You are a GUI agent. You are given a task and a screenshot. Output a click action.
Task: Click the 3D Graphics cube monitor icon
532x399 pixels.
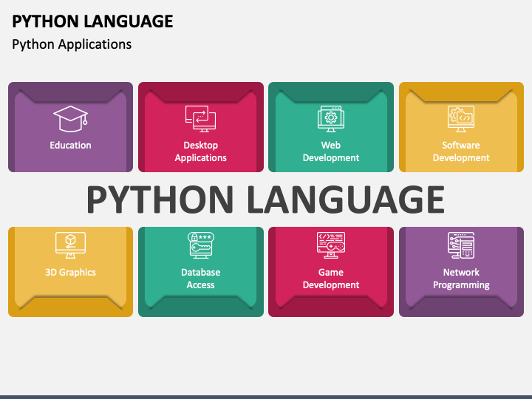point(71,245)
